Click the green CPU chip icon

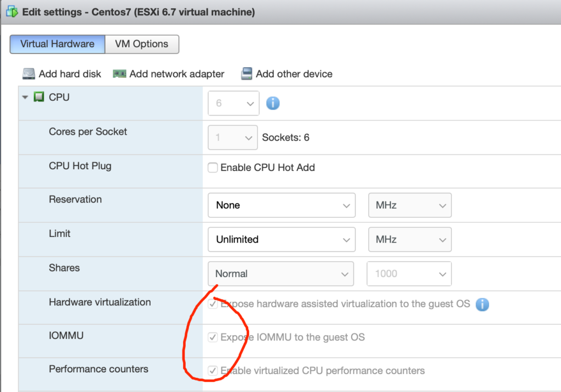click(39, 97)
